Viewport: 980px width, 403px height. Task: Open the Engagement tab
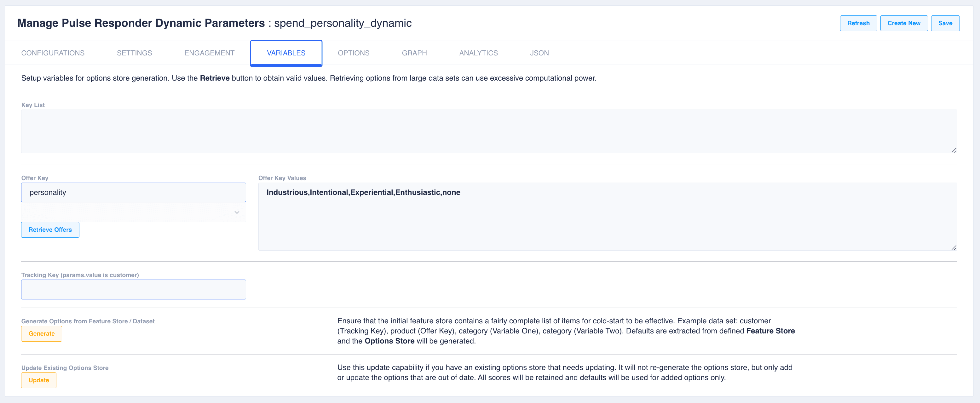click(x=209, y=53)
